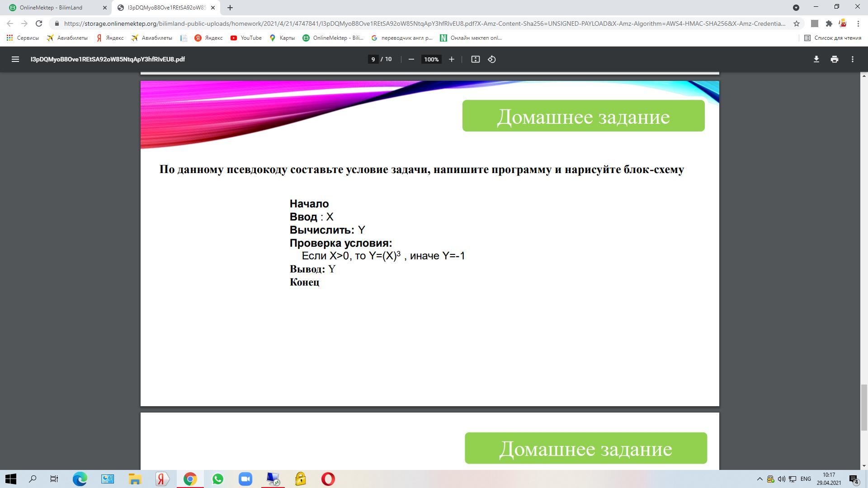Rotate the PDF counterclockwise
This screenshot has width=868, height=488.
click(x=492, y=59)
